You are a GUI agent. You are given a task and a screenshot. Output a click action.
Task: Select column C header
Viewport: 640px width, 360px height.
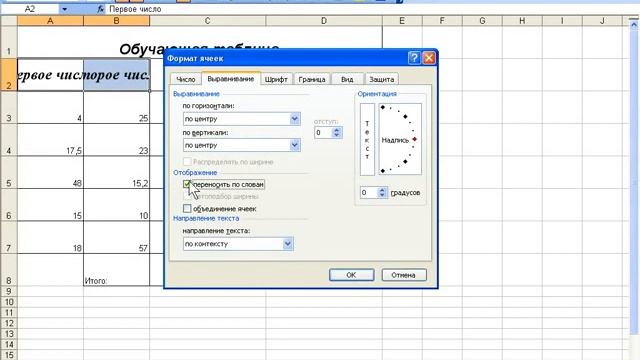(x=207, y=21)
